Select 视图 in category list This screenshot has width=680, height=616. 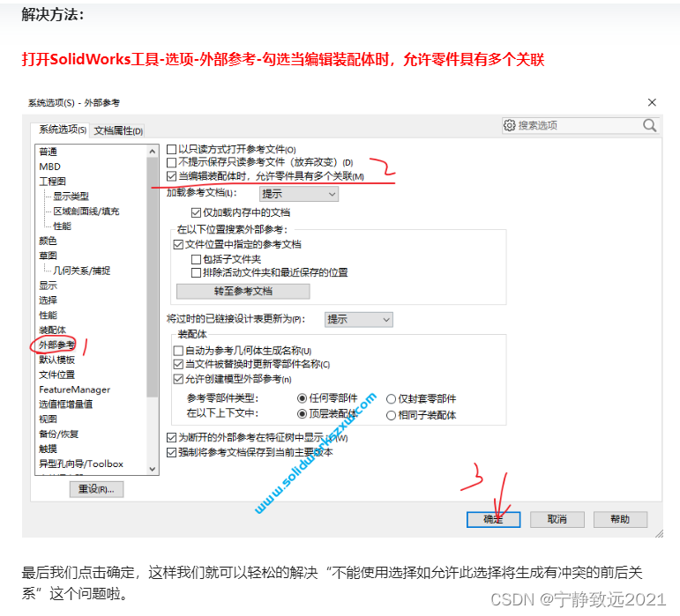tap(48, 419)
